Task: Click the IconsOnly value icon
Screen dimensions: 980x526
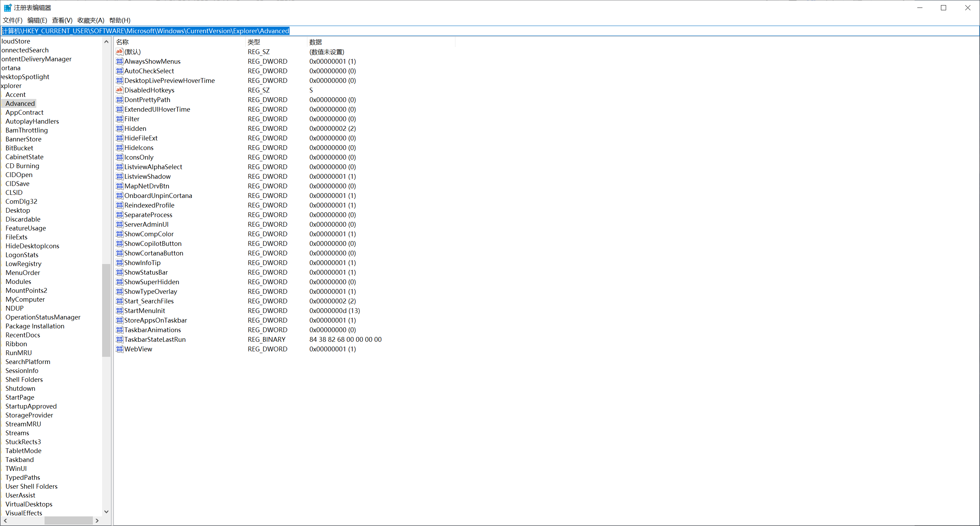Action: 120,157
